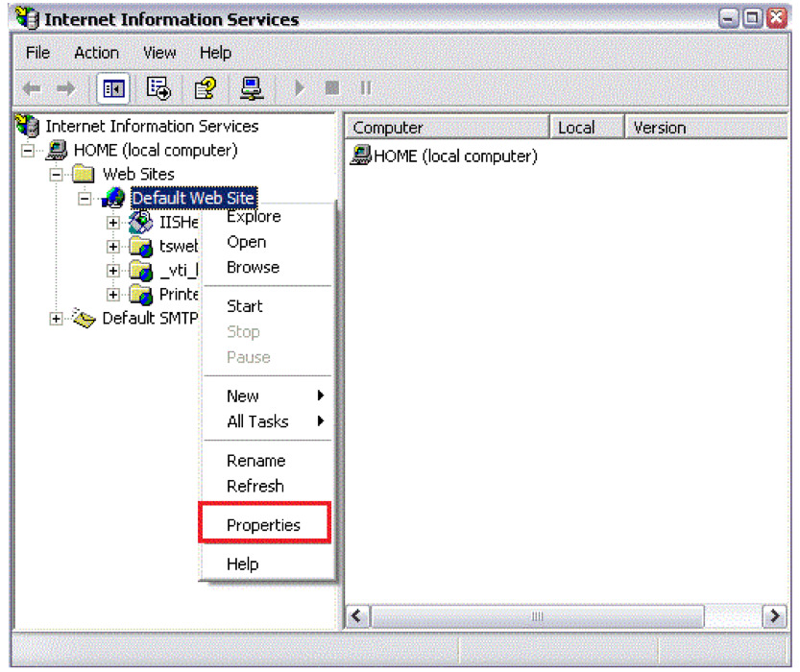Screen dimensions: 800x672
Task: Click the Default SMTP server icon
Action: tap(85, 319)
